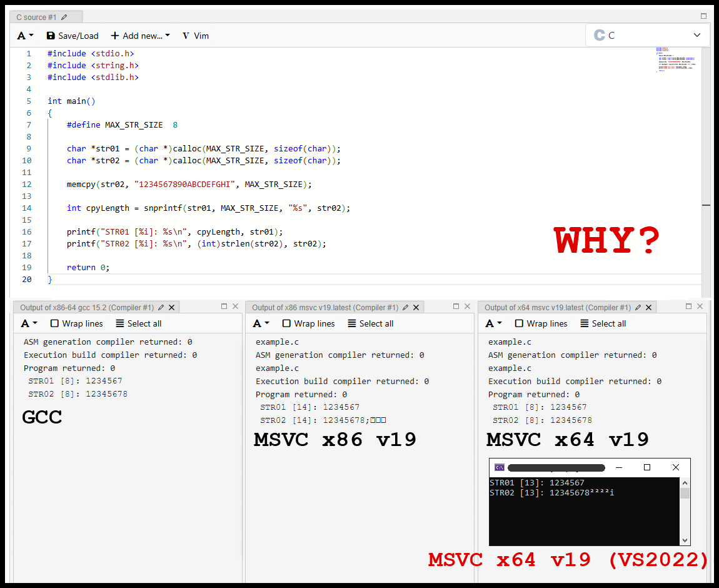Select all text in x86 msvc output
The image size is (719, 588).
click(x=371, y=323)
